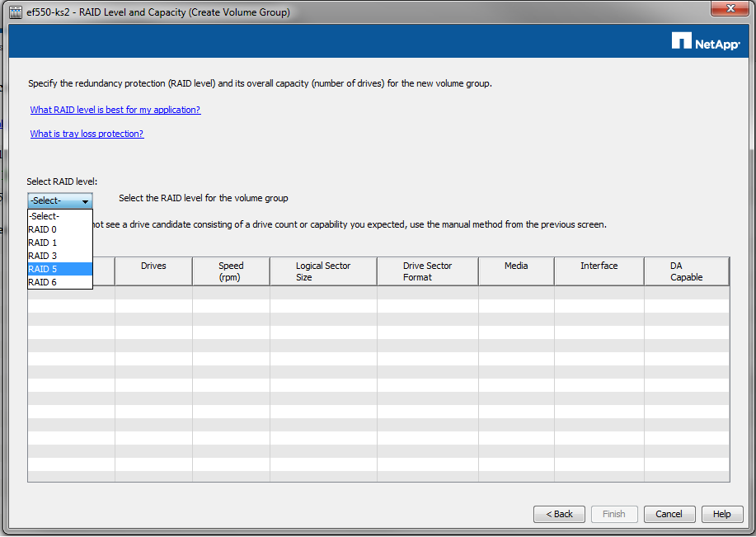The width and height of the screenshot is (756, 537).
Task: Collapse the Select RAID level dropdown arrow
Action: 85,201
